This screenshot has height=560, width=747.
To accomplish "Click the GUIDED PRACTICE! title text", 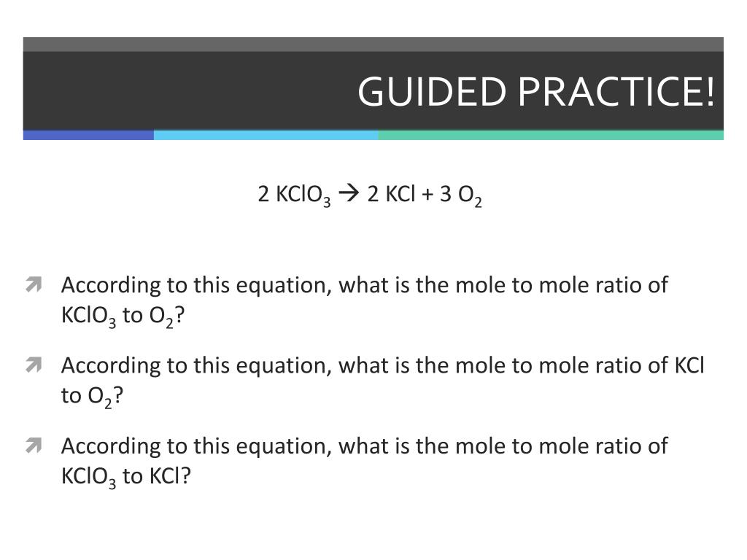I will coord(536,91).
